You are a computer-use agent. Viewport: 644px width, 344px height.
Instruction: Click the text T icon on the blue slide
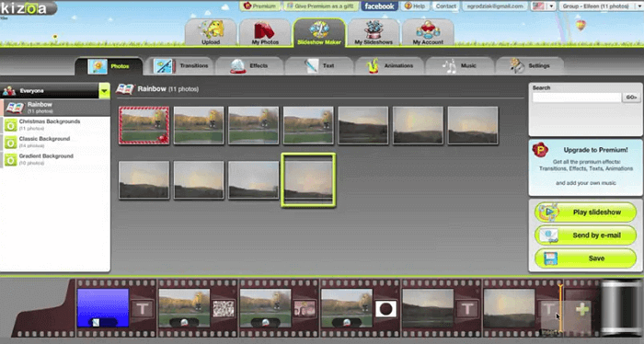[x=142, y=309]
